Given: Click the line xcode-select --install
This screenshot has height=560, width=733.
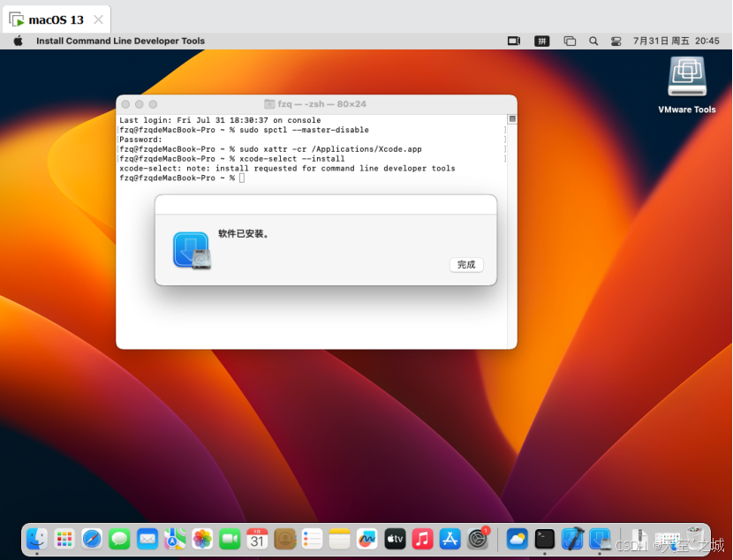Looking at the screenshot, I should tap(291, 159).
